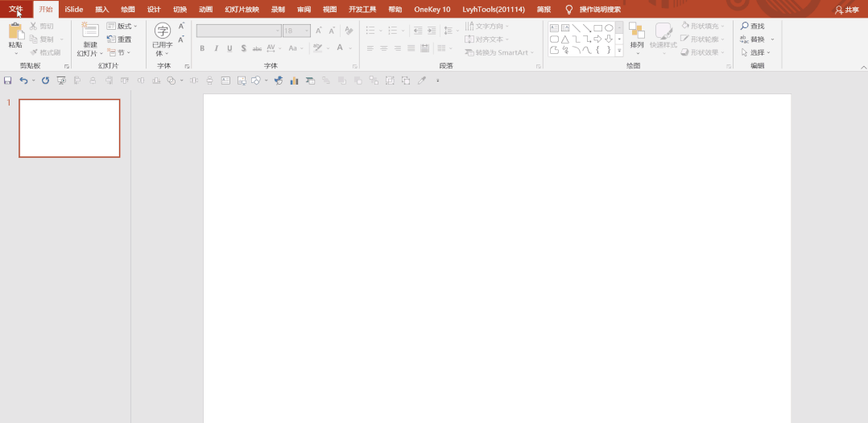Open the Align Text (对齐文本) dropdown
868x423 pixels.
[x=487, y=39]
